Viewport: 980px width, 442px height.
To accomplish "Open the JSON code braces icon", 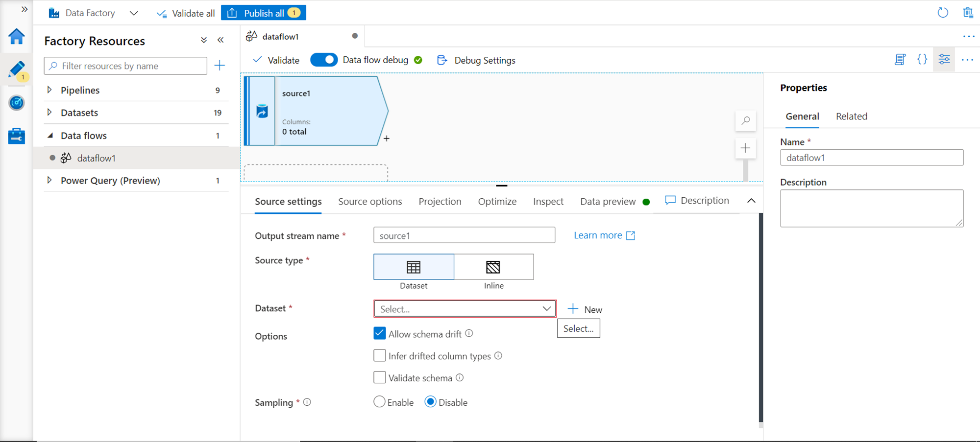I will pos(922,60).
